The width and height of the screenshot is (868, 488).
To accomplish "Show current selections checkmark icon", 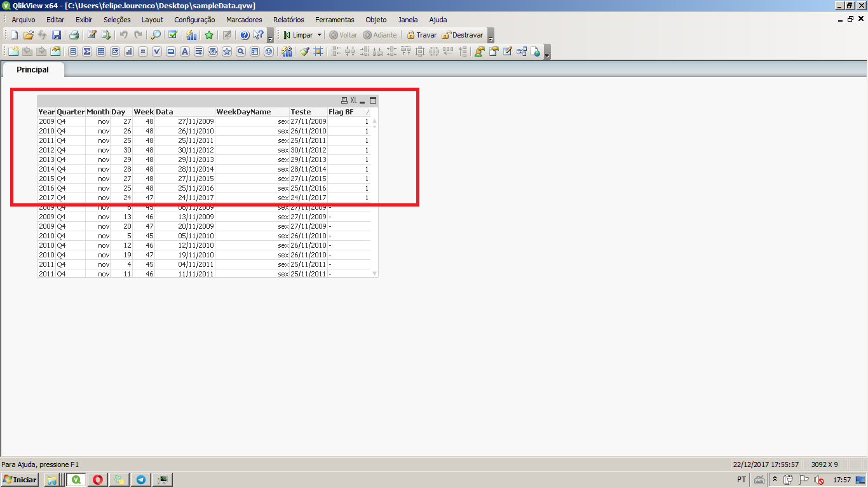I will (172, 35).
